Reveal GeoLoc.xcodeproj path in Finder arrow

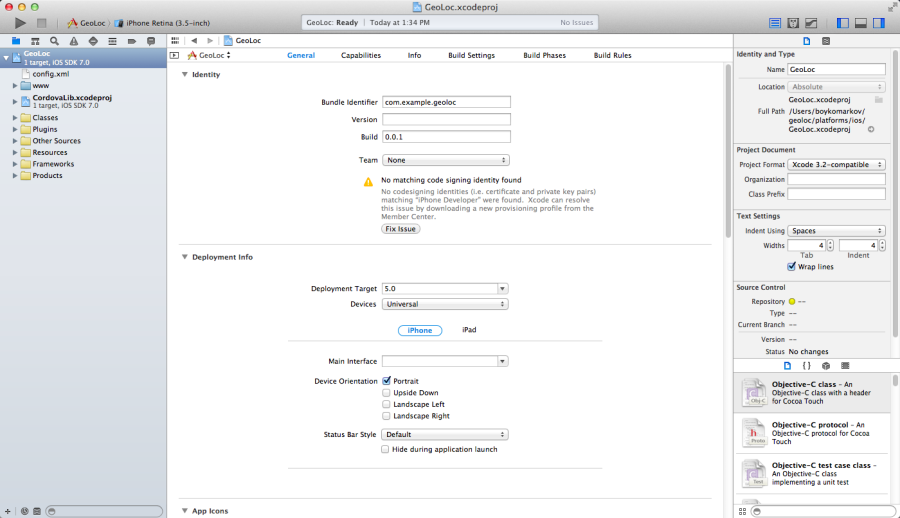[871, 129]
